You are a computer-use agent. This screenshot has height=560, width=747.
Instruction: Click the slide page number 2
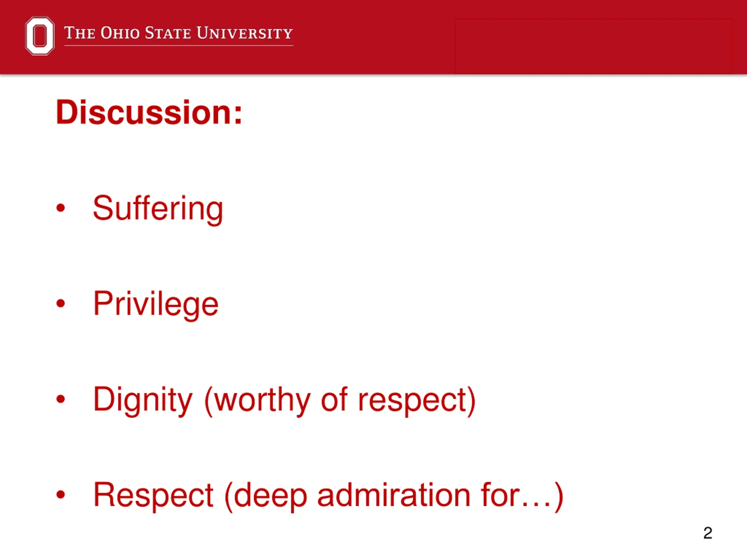[x=708, y=533]
